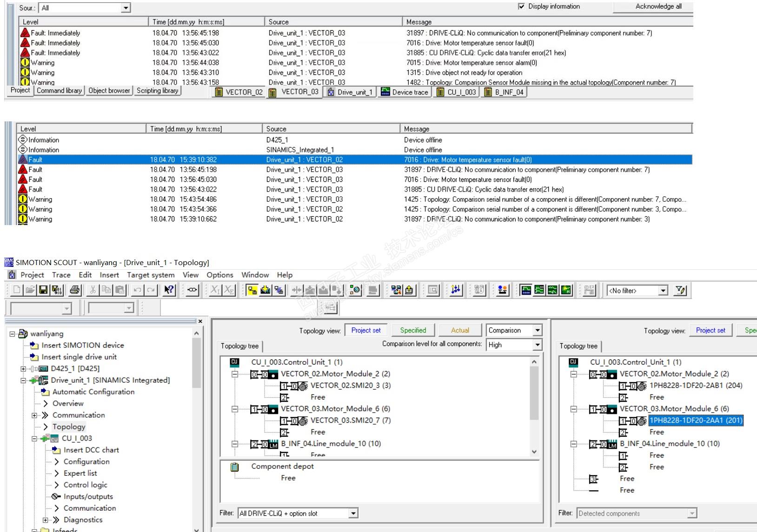The height and width of the screenshot is (532, 757).
Task: Expand the D425_1 device node
Action: click(x=23, y=369)
